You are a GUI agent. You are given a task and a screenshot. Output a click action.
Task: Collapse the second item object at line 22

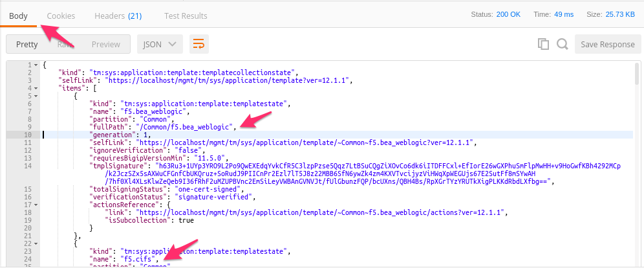tap(36, 243)
